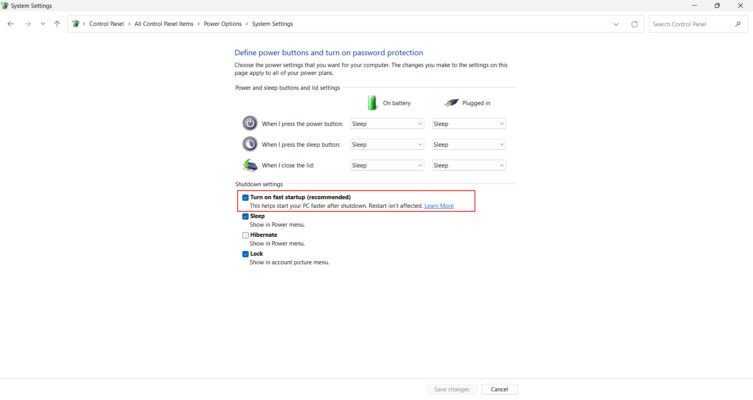753x400 pixels.
Task: Click the laptop lid icon
Action: click(250, 165)
